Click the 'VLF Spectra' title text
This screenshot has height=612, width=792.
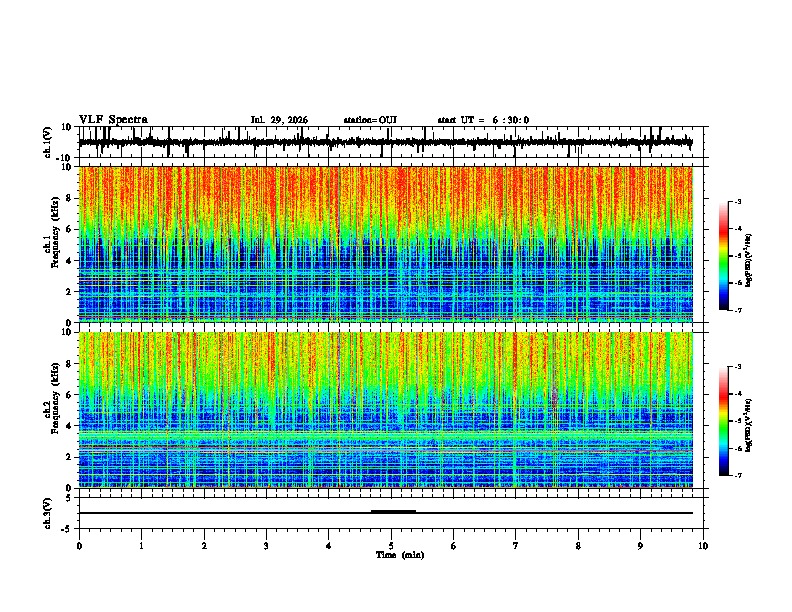tap(113, 120)
